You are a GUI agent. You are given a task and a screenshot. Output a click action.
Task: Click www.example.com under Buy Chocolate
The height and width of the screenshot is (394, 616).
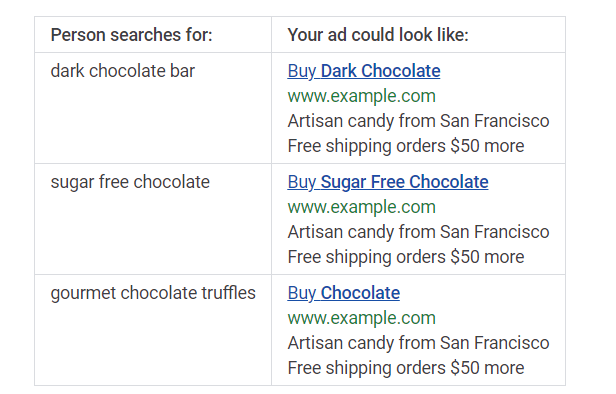pos(361,318)
